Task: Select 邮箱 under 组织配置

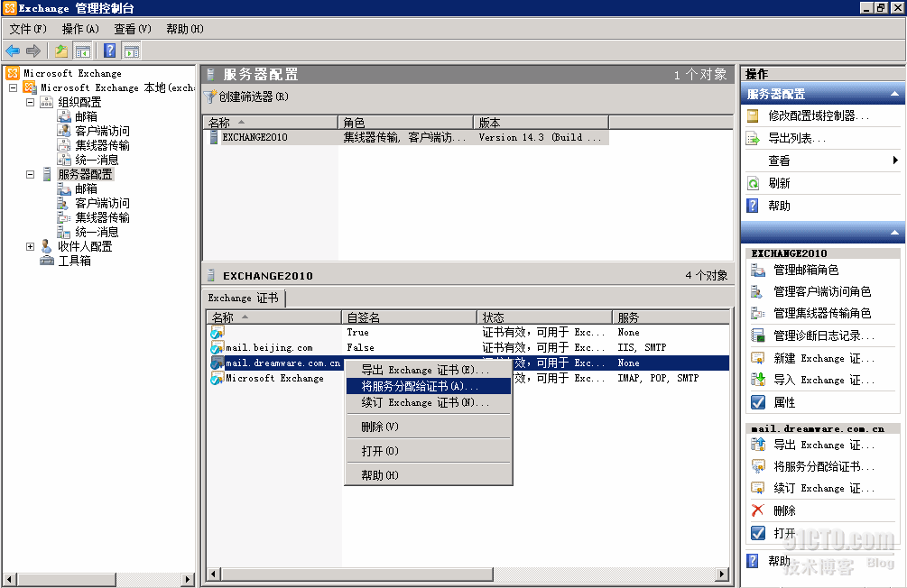Action: 86,116
